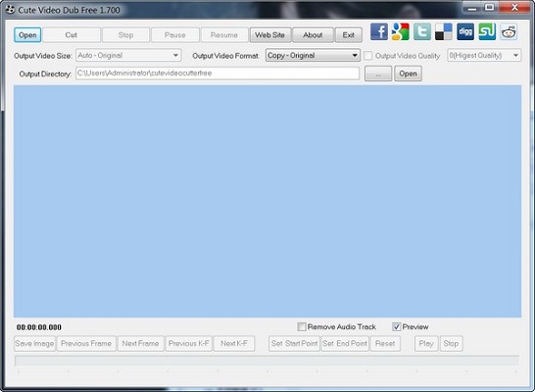Share via the Facebook icon
The width and height of the screenshot is (535, 392).
[x=379, y=31]
